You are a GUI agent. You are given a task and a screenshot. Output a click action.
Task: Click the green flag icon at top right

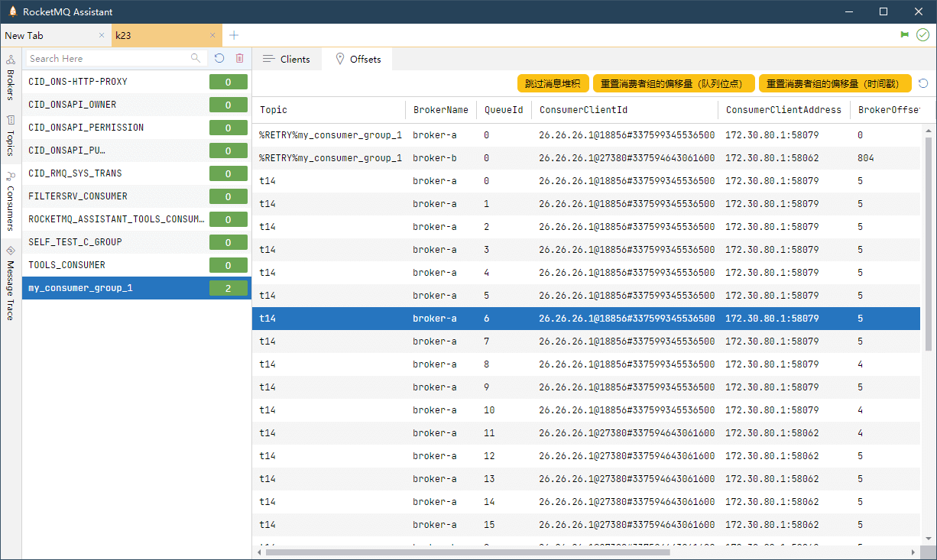click(905, 35)
